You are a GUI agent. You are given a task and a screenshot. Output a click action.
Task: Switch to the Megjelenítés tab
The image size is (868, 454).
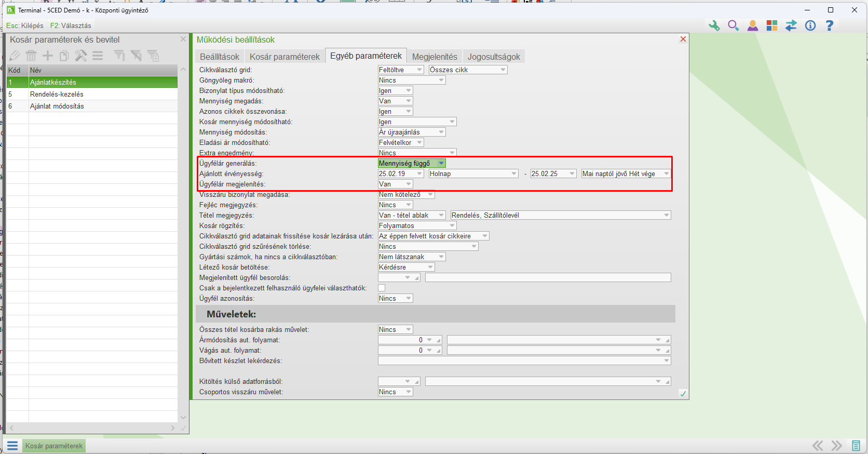pyautogui.click(x=435, y=57)
